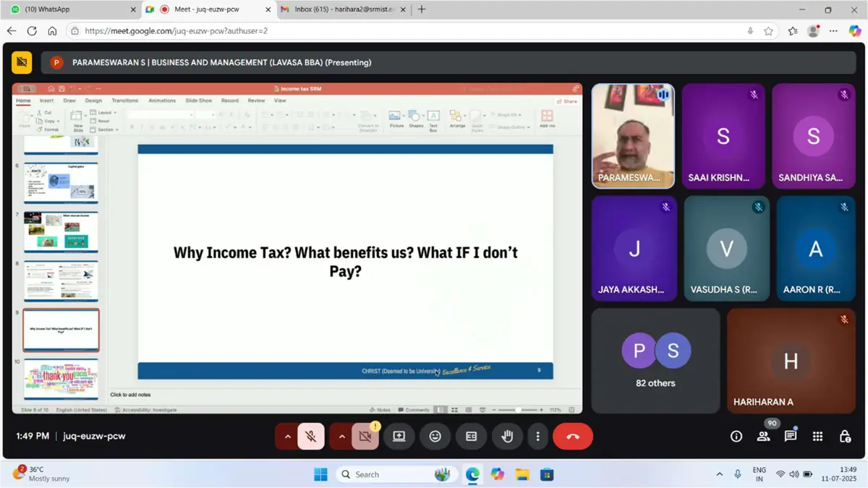The image size is (868, 488).
Task: Open File Explorer from the taskbar
Action: click(522, 474)
